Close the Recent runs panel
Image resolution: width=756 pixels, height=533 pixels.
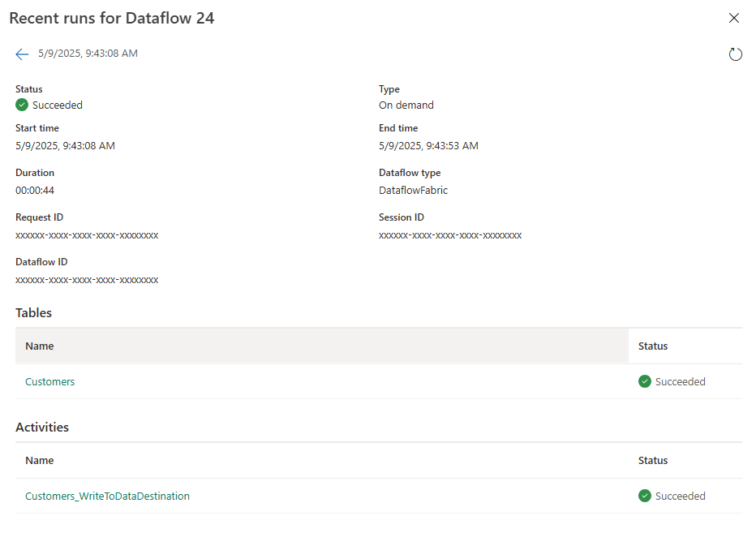pos(734,18)
